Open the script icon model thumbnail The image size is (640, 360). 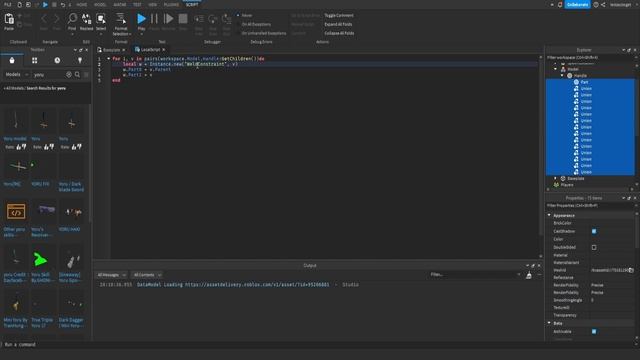[x=16, y=211]
